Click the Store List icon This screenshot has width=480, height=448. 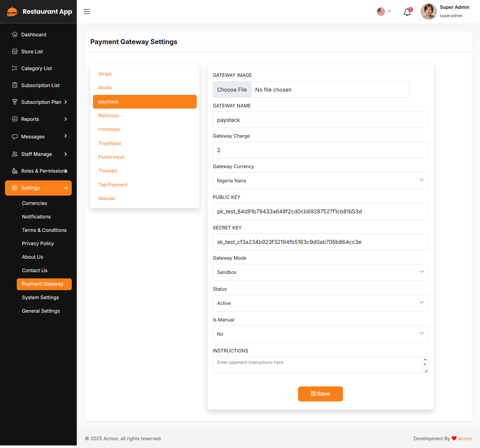coord(15,52)
